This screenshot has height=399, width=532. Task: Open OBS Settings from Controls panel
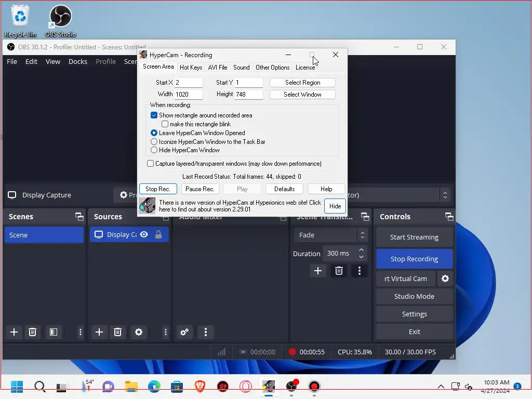point(414,314)
